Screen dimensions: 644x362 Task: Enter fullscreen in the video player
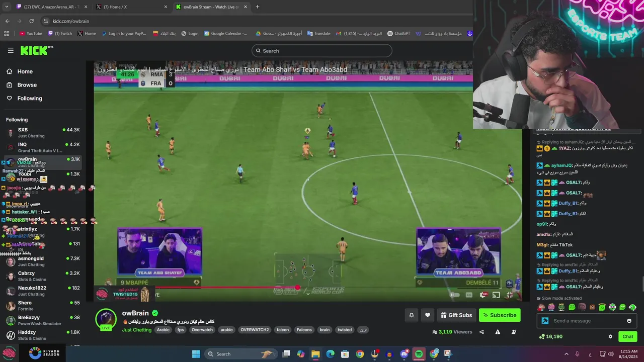coord(509,295)
